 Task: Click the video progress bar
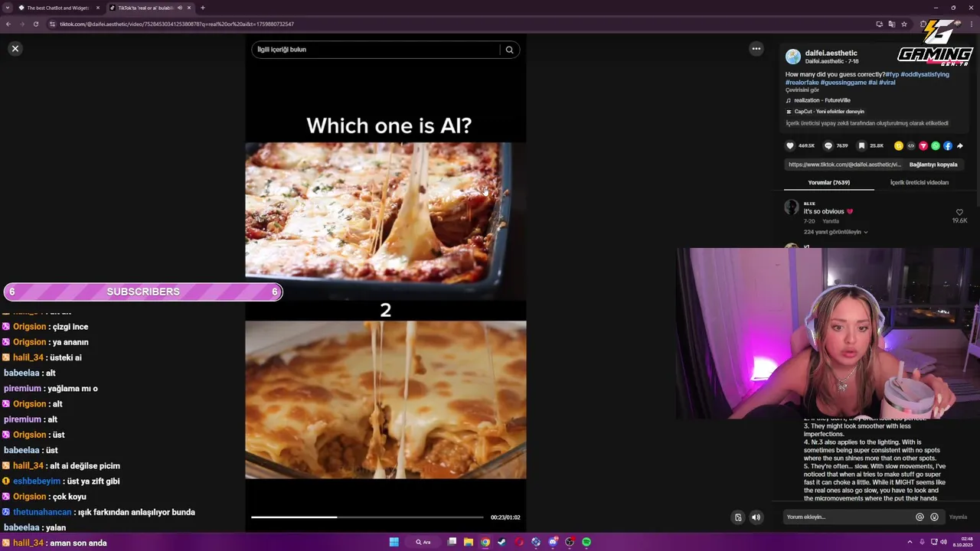pyautogui.click(x=367, y=517)
